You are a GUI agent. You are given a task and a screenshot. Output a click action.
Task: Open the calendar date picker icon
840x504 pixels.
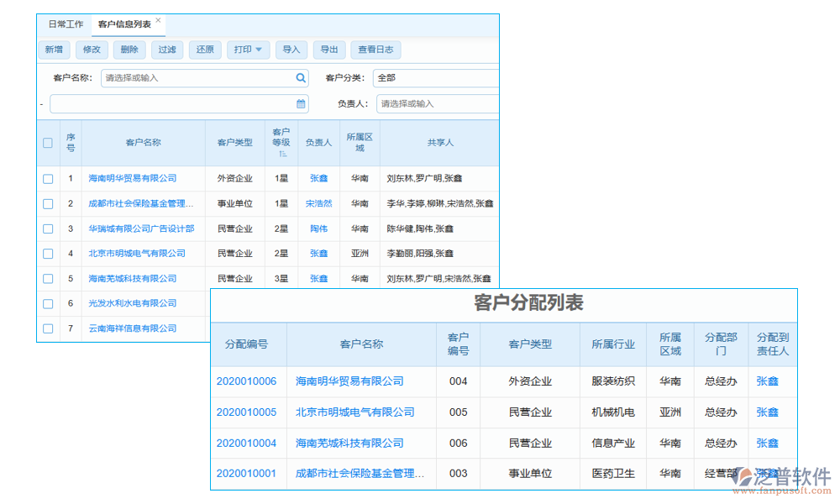(x=300, y=103)
